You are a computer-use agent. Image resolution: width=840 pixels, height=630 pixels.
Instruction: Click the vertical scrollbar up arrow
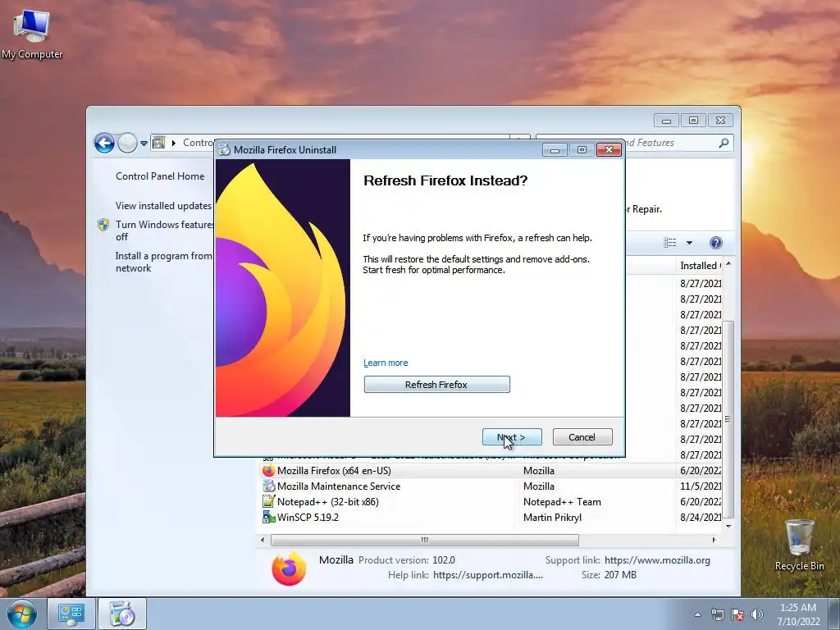click(728, 264)
